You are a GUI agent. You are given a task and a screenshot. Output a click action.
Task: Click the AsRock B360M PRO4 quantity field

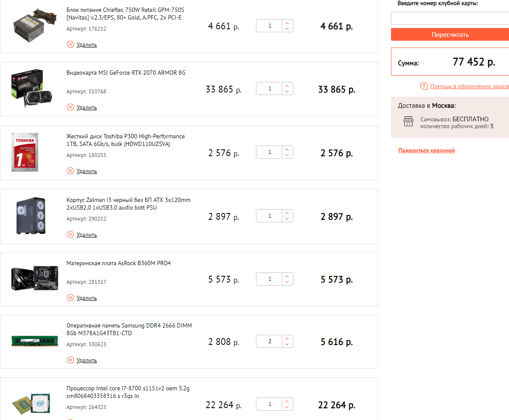tap(270, 279)
